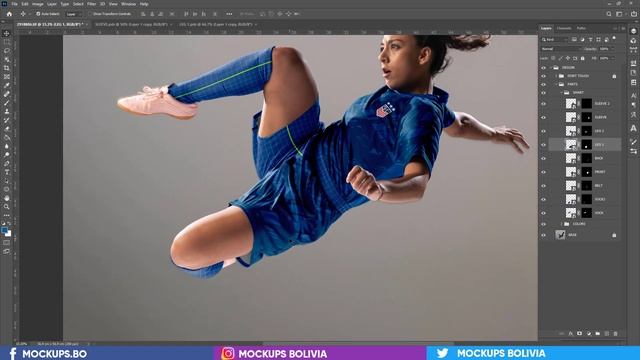Image resolution: width=640 pixels, height=360 pixels.
Task: Collapse the PARTS group
Action: click(556, 84)
